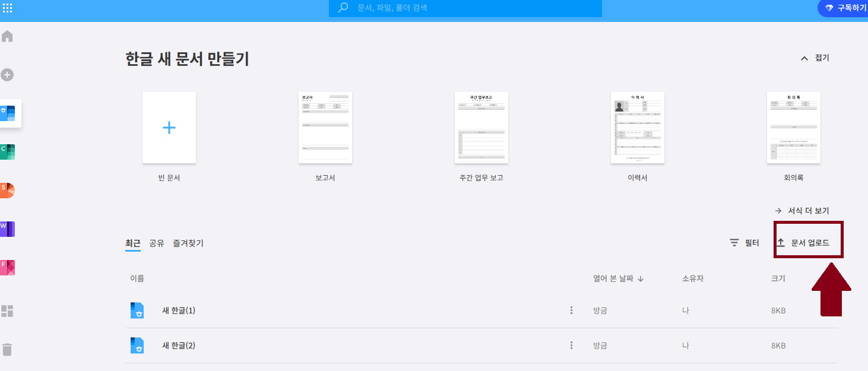Click the 이력서 resume template thumbnail
This screenshot has width=868, height=371.
(x=637, y=128)
